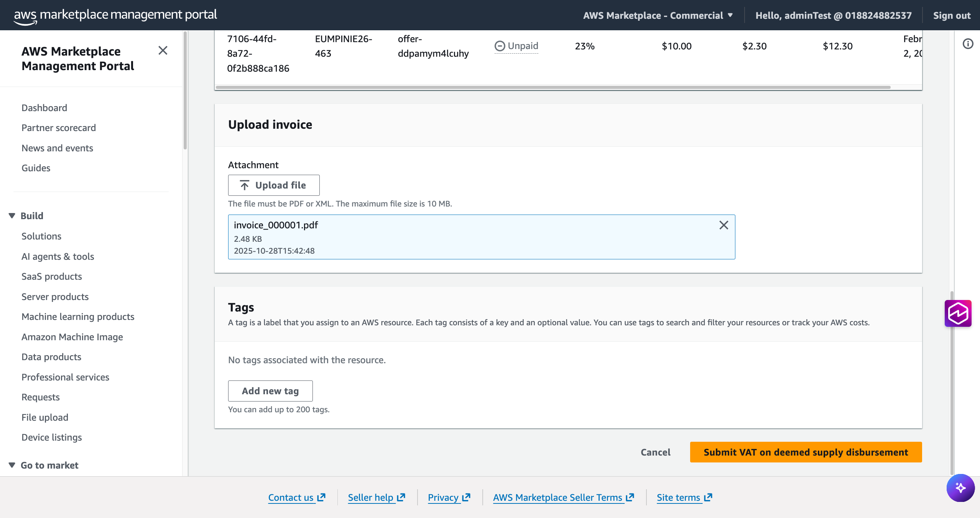Click the 2025-10-28T15:42:48 timestamp

(274, 251)
